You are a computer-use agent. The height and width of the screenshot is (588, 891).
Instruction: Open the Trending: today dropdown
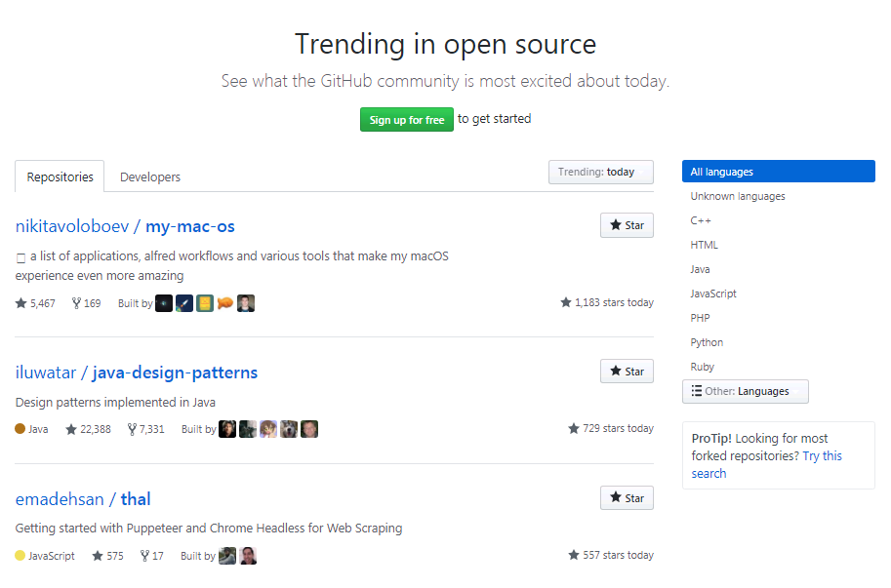(x=600, y=172)
